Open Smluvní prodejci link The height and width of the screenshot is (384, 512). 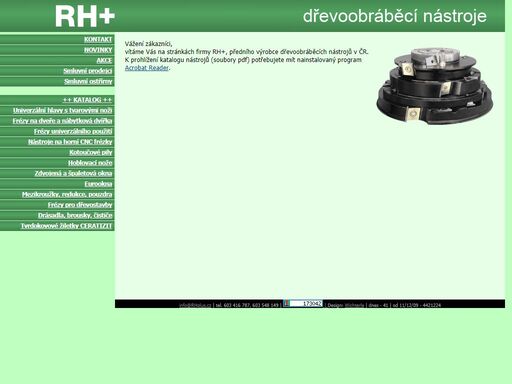click(88, 71)
